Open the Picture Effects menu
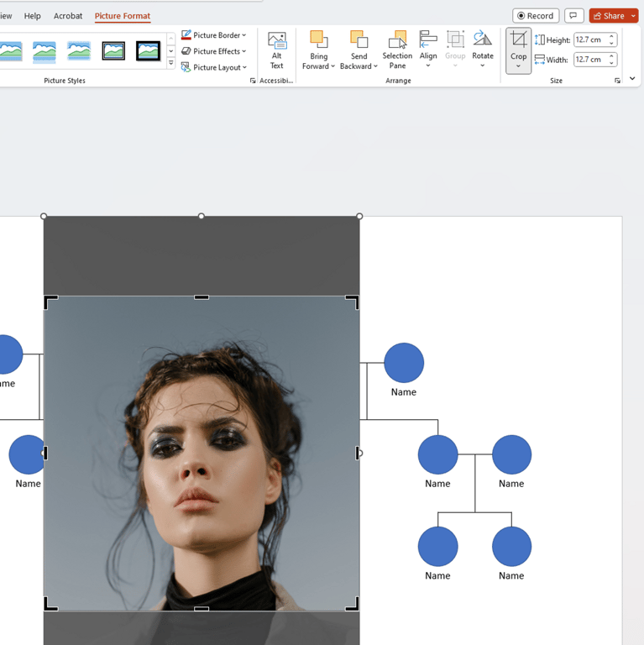The height and width of the screenshot is (645, 644). point(213,51)
